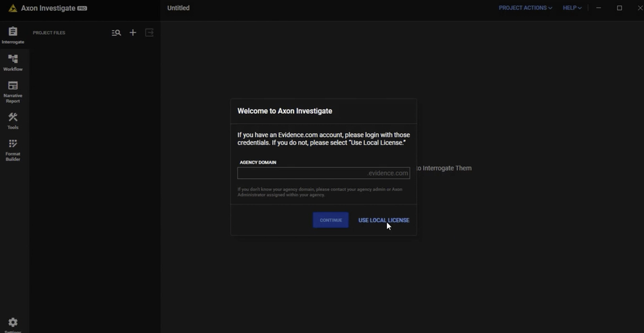
Task: Click the export project files icon
Action: coord(149,32)
